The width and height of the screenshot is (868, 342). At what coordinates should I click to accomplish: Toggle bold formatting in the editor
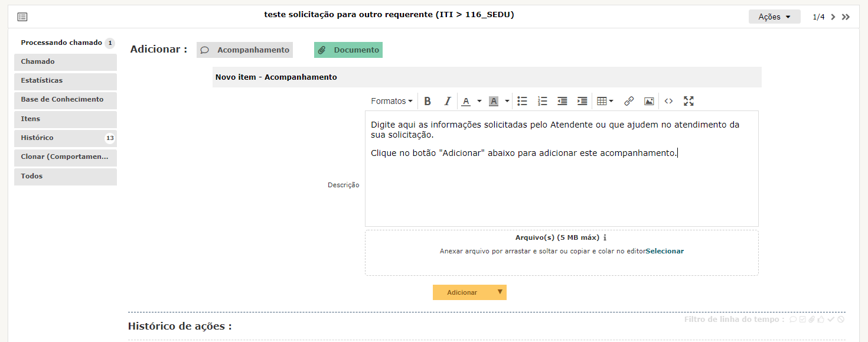[428, 101]
